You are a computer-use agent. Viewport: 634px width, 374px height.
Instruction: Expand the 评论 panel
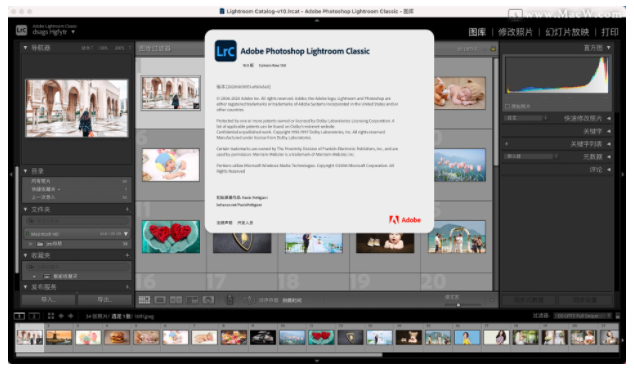click(609, 169)
